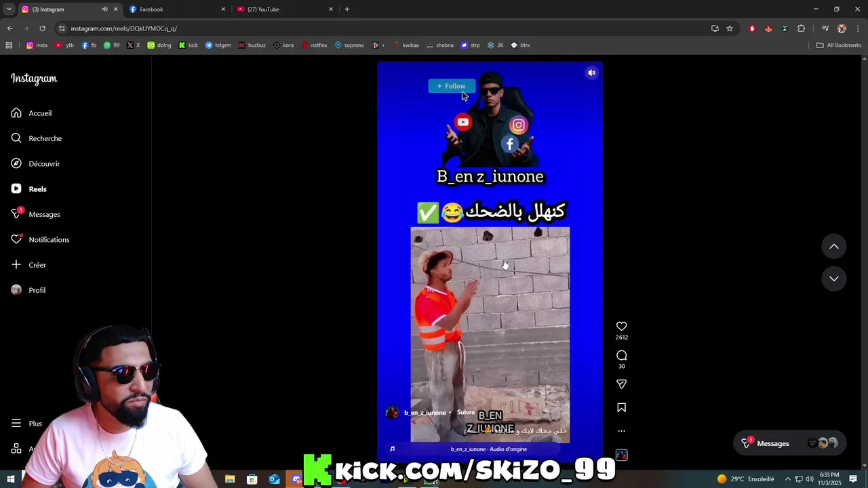Open Chrome profile avatar
The width and height of the screenshot is (868, 488).
842,28
